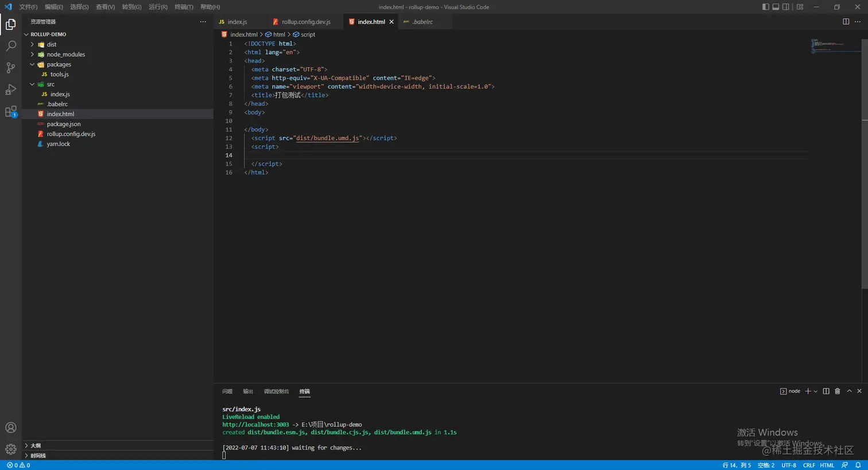Change indentation via 空格: 2
This screenshot has height=470, width=868.
(766, 465)
